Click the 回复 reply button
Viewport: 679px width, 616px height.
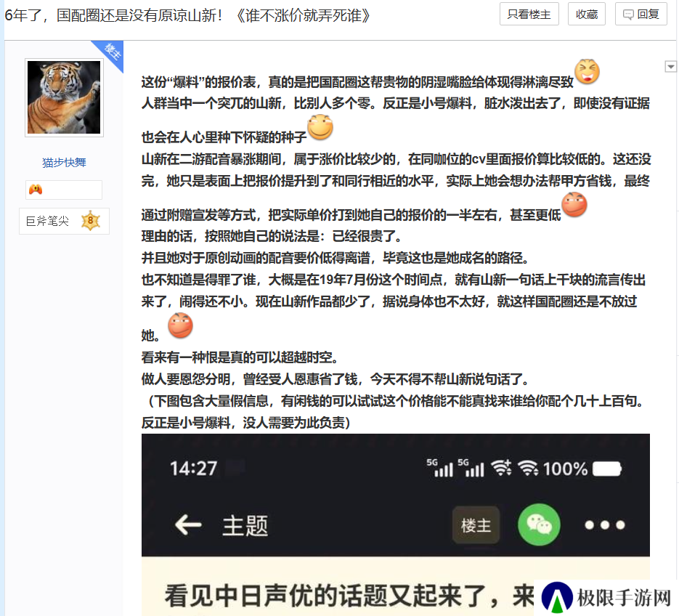pos(641,15)
